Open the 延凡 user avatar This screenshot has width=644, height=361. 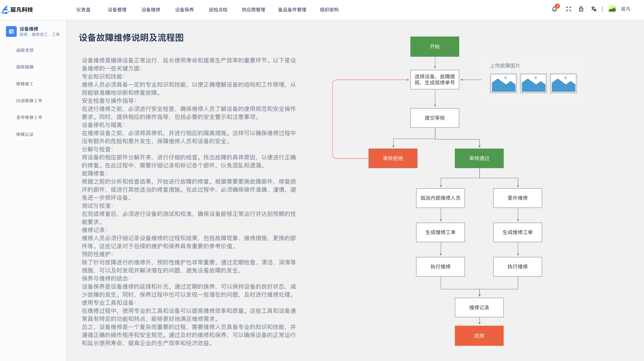coord(612,9)
